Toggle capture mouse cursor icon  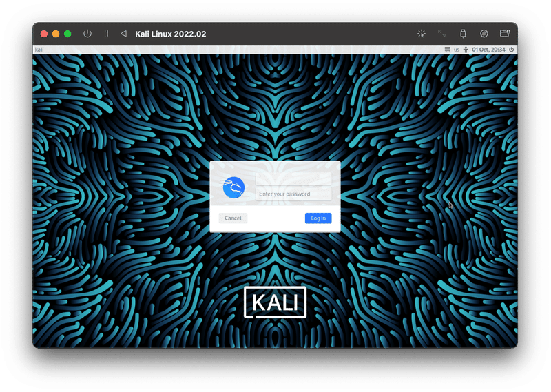click(422, 33)
